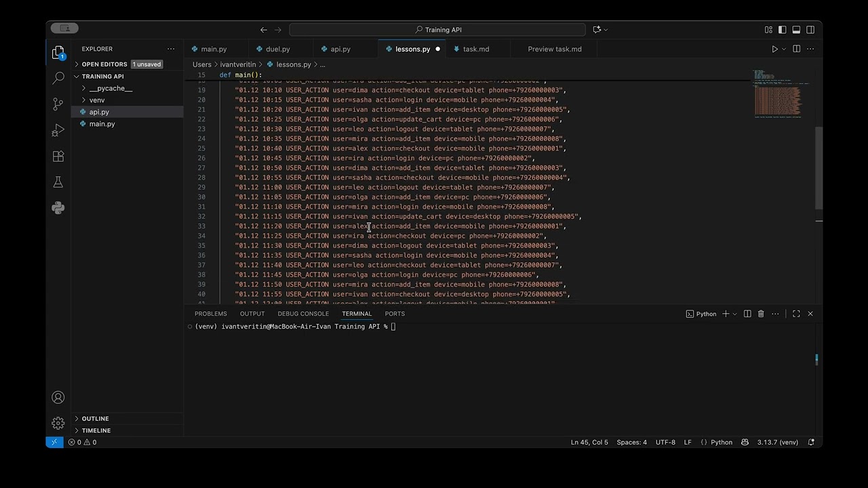
Task: Open the Copilot status icon in status bar
Action: click(x=745, y=442)
